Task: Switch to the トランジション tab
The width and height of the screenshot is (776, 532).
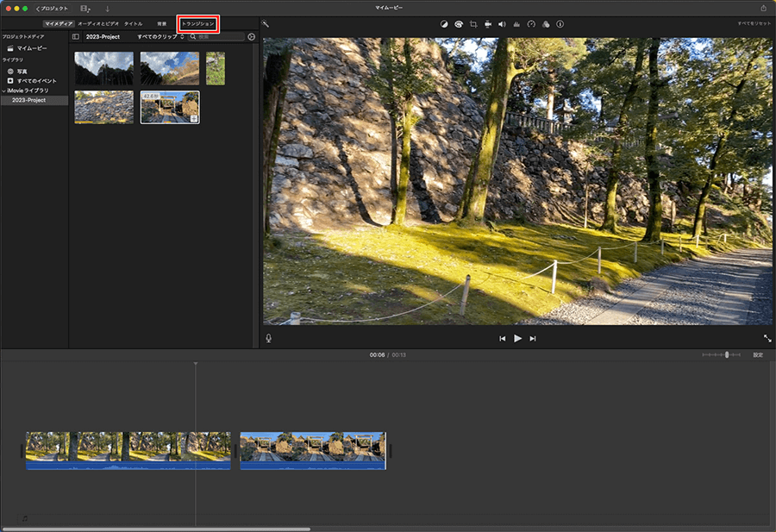Action: [198, 24]
